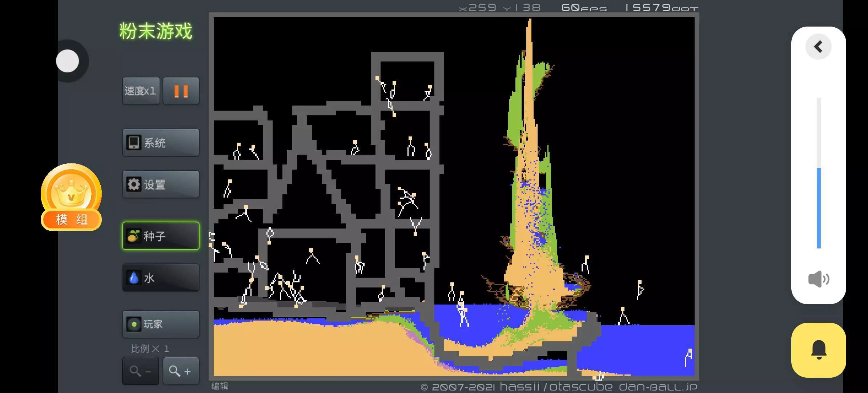Open the 模组 mods crown badge
The height and width of the screenshot is (393, 868).
coord(71,197)
